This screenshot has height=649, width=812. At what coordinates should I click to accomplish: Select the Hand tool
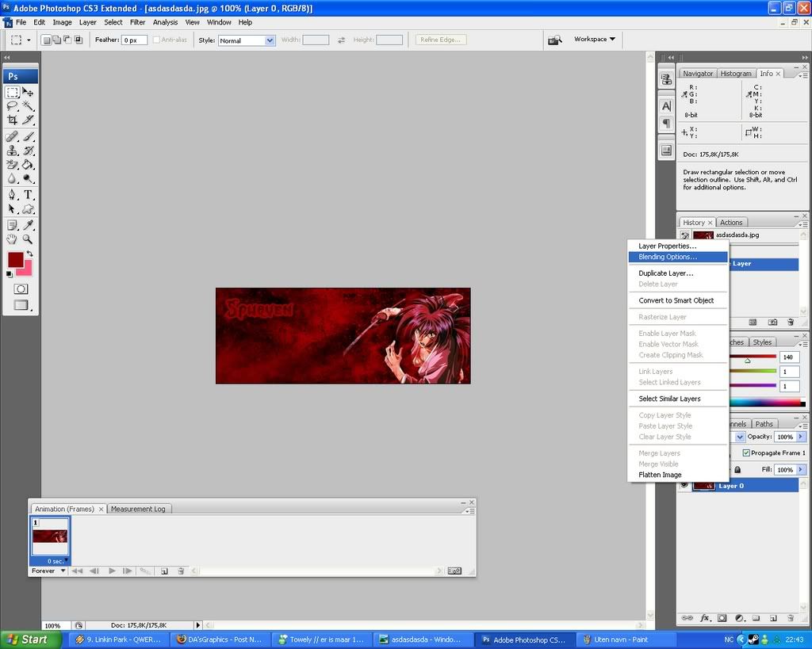click(x=13, y=239)
